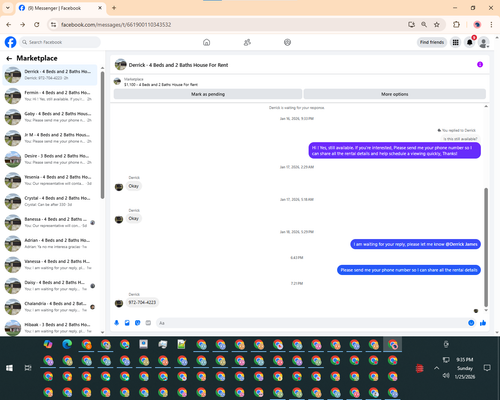Open the tab search dropdown arrow
The height and width of the screenshot is (400, 500).
pos(8,8)
